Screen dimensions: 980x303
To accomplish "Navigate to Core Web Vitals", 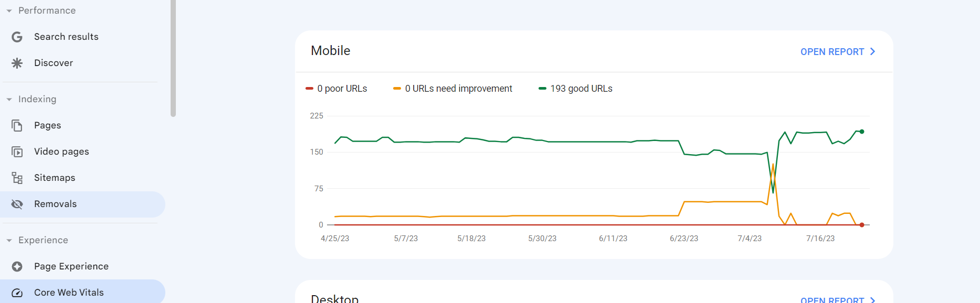I will click(x=68, y=292).
